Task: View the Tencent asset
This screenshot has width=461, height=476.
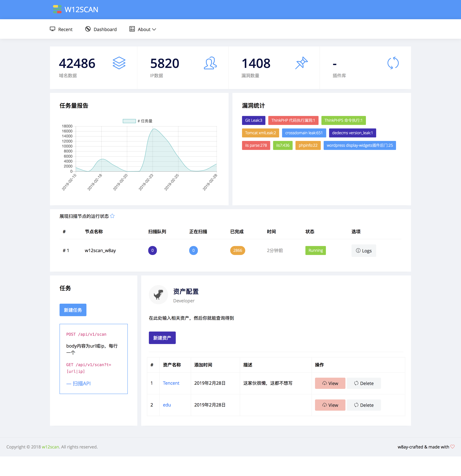Action: point(330,383)
